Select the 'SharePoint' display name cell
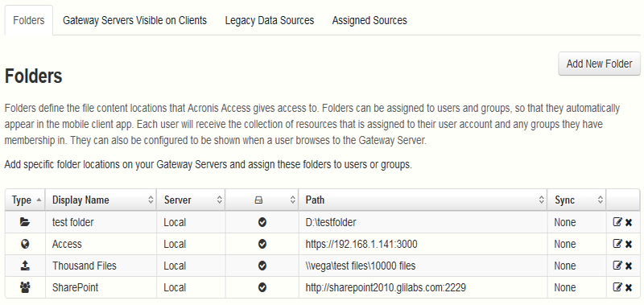Image resolution: width=644 pixels, height=305 pixels. point(101,288)
